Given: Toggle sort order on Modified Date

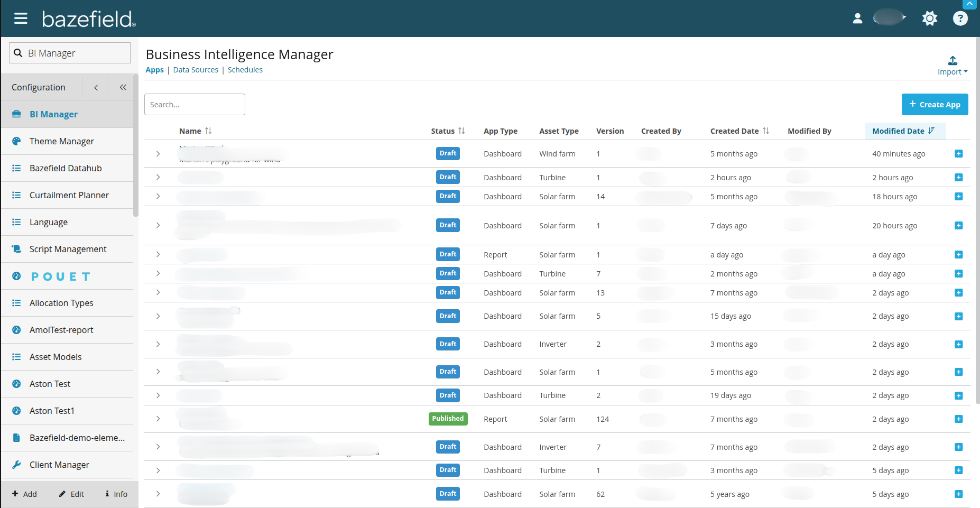Looking at the screenshot, I should tap(931, 131).
